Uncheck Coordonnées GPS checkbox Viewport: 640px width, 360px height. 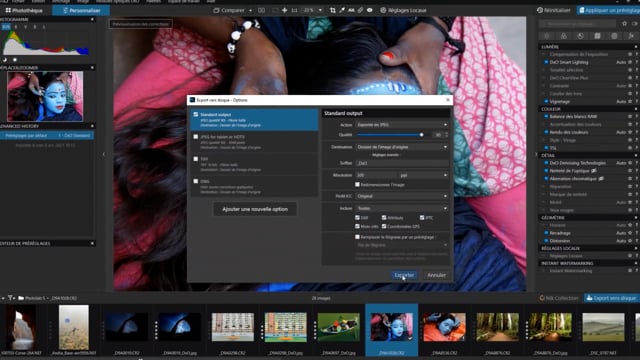[384, 226]
